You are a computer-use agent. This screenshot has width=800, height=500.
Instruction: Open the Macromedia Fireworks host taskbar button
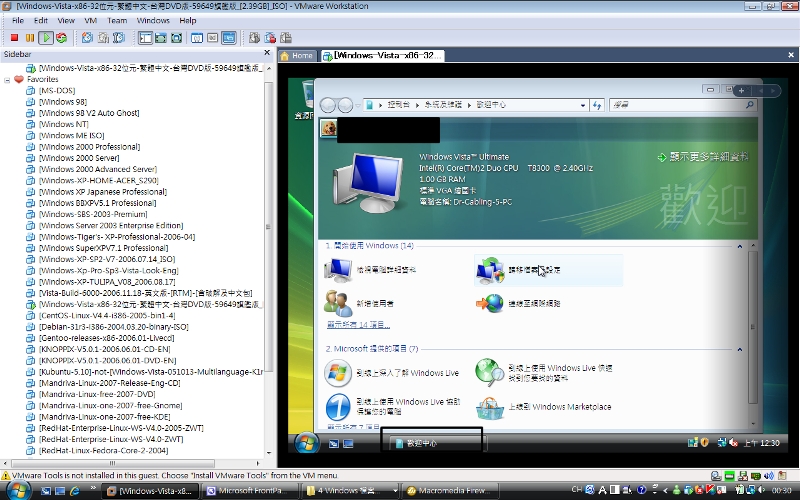[x=450, y=491]
